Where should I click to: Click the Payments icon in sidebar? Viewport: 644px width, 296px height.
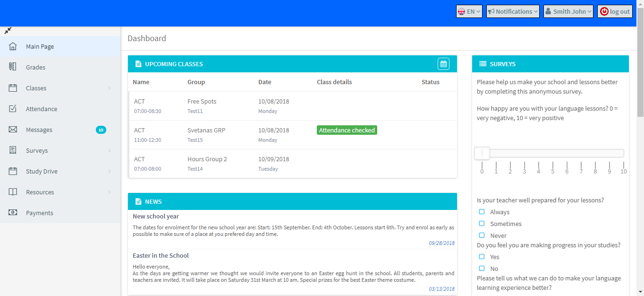[x=13, y=212]
